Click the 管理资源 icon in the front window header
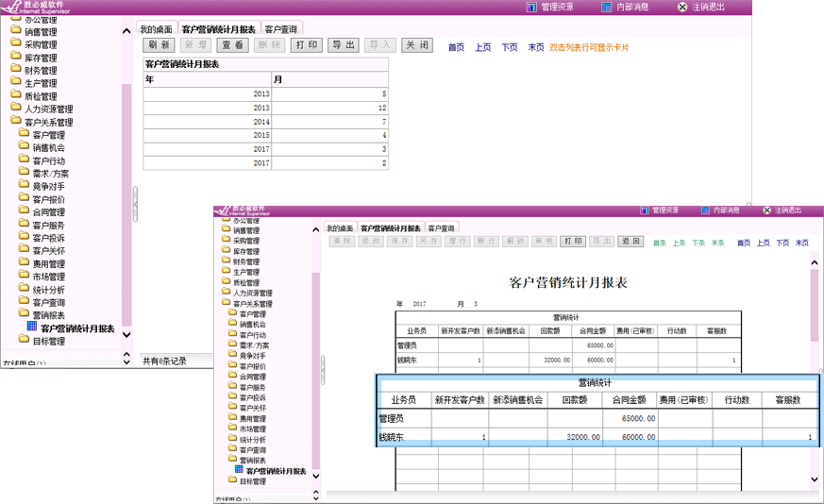The height and width of the screenshot is (504, 824). tap(645, 210)
